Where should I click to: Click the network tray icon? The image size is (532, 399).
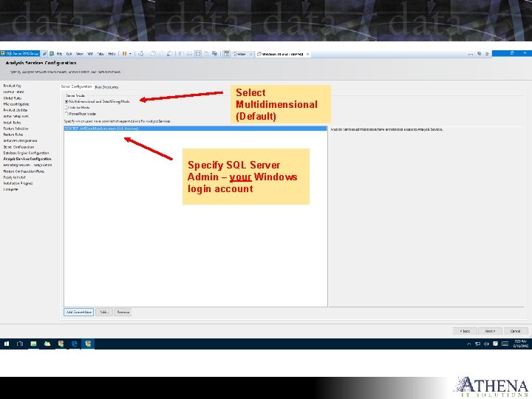[x=478, y=344]
